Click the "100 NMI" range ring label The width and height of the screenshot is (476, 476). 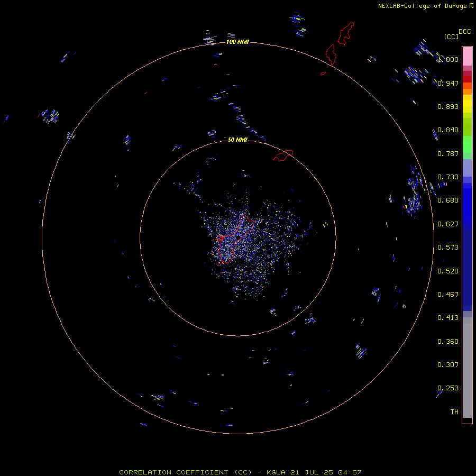pyautogui.click(x=237, y=42)
